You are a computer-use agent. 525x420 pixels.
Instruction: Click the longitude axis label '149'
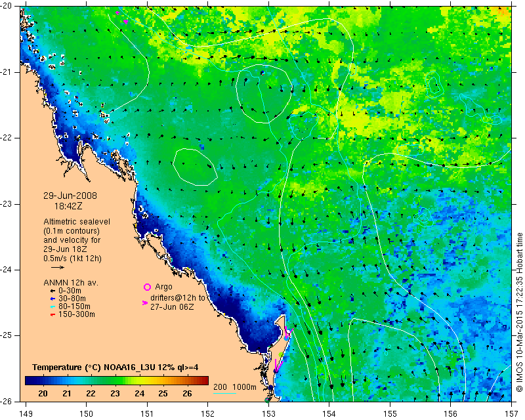click(26, 414)
